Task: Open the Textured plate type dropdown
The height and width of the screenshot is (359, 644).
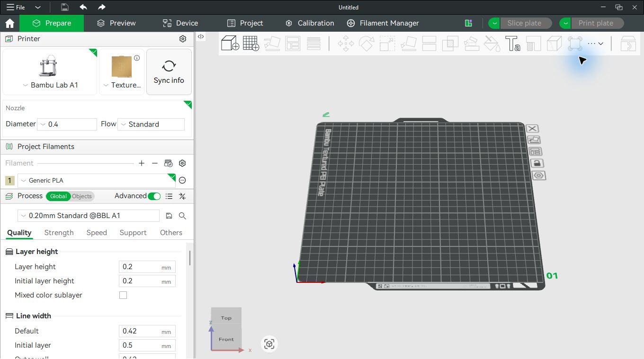Action: [122, 85]
